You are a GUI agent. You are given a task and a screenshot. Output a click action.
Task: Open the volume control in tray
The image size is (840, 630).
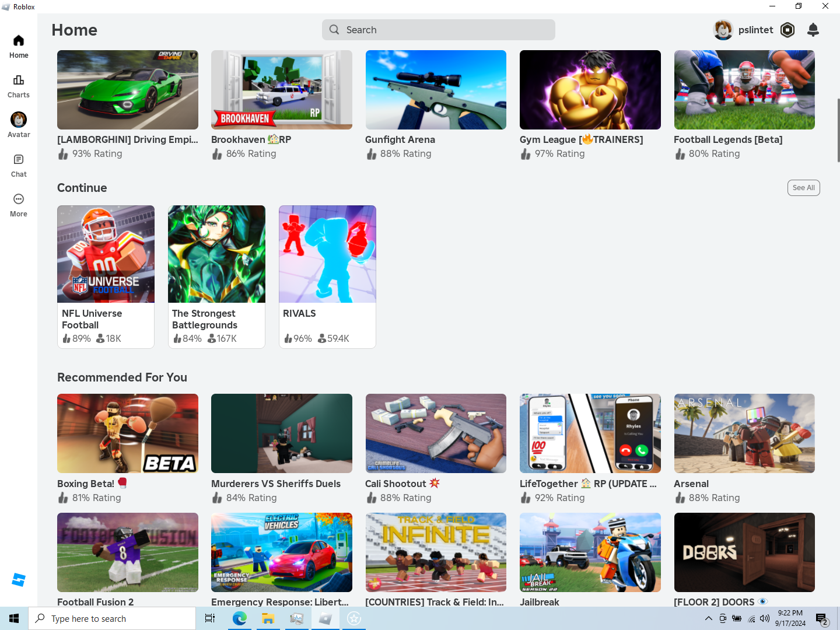pyautogui.click(x=765, y=618)
